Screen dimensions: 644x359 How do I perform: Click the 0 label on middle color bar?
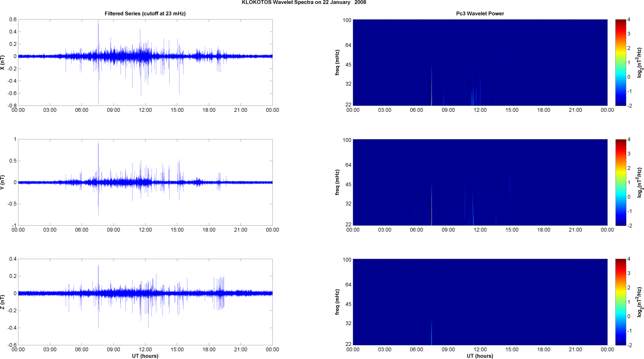click(629, 197)
